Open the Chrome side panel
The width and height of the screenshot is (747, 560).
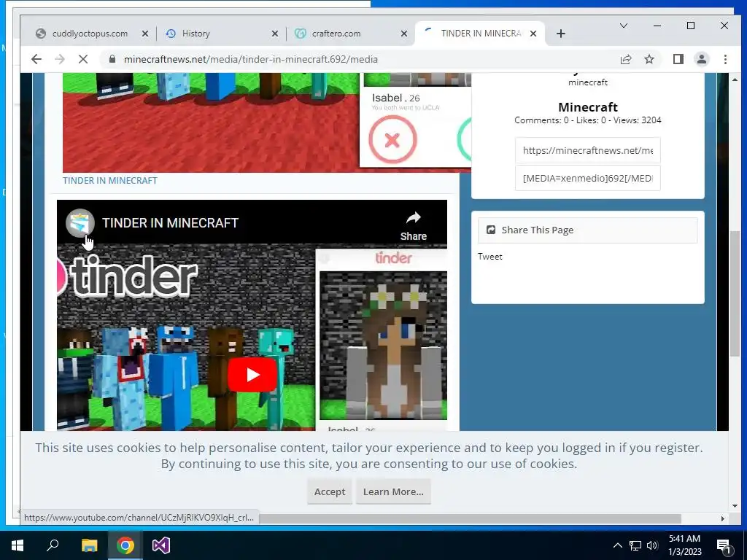point(678,59)
